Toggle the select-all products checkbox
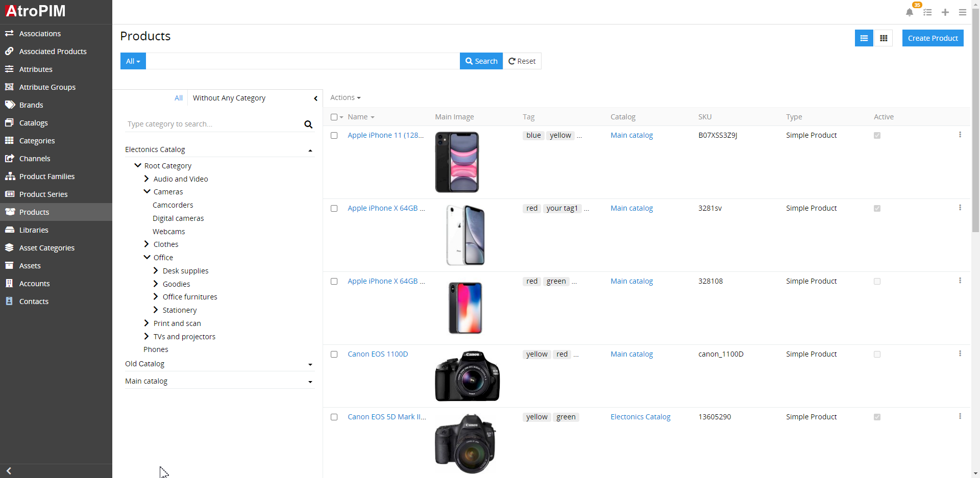This screenshot has height=478, width=980. [334, 117]
